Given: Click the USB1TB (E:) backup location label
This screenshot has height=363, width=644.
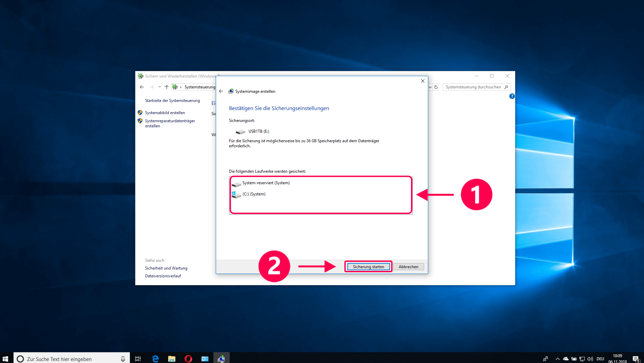Looking at the screenshot, I should [259, 131].
